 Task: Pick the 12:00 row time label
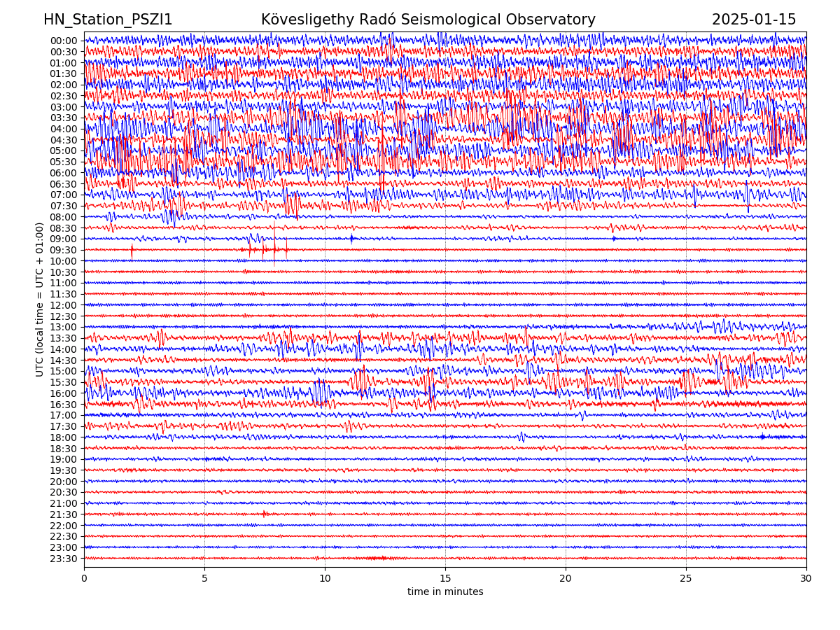point(63,305)
